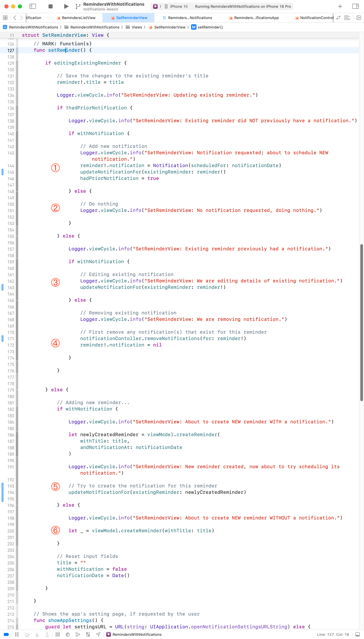364x639 pixels.
Task: Switch to the RemindersListView tab
Action: 79,18
